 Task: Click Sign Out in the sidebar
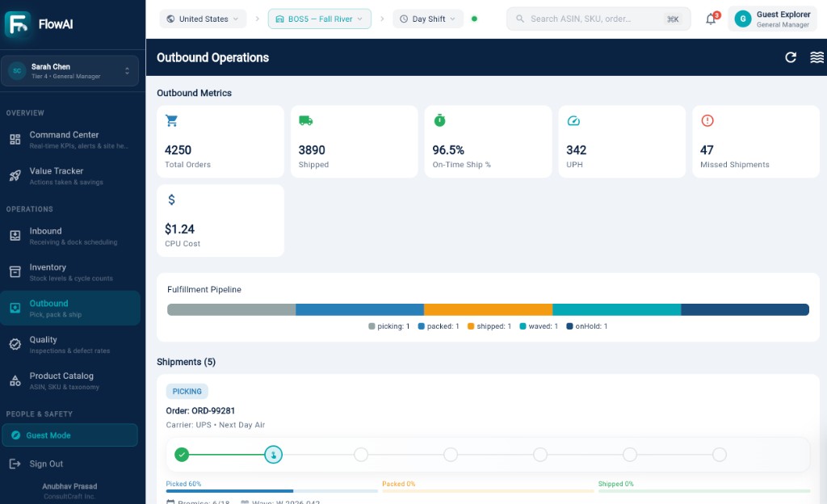pos(46,464)
